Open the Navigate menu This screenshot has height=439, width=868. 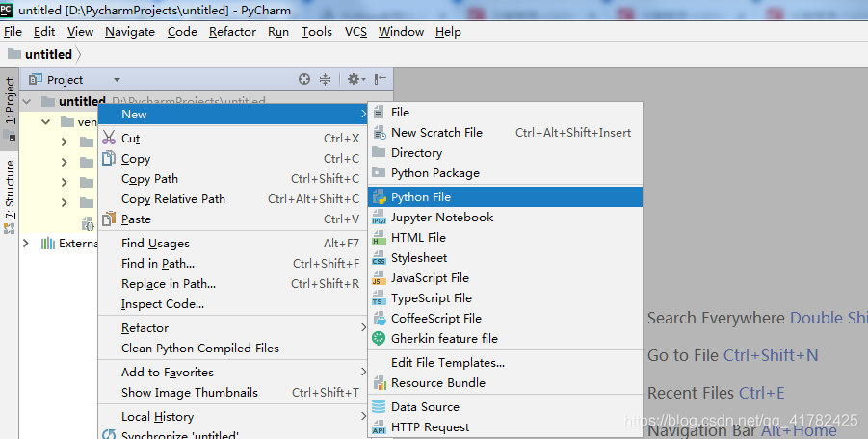(130, 32)
